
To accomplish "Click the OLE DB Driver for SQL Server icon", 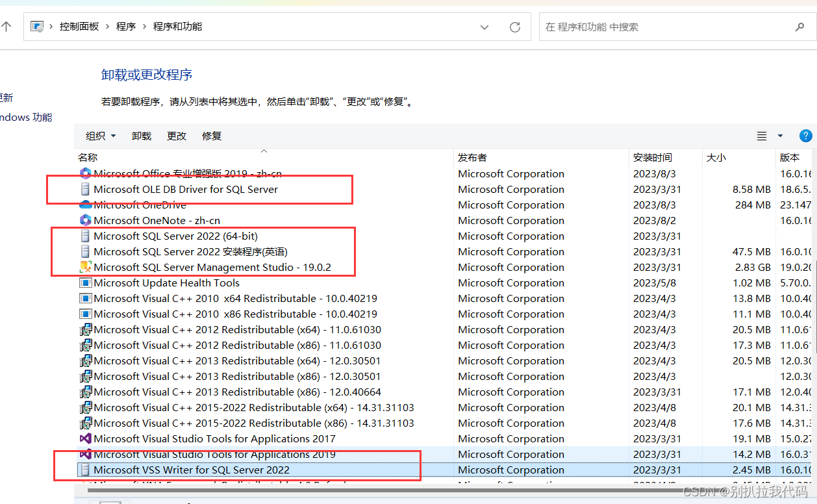I will (85, 189).
